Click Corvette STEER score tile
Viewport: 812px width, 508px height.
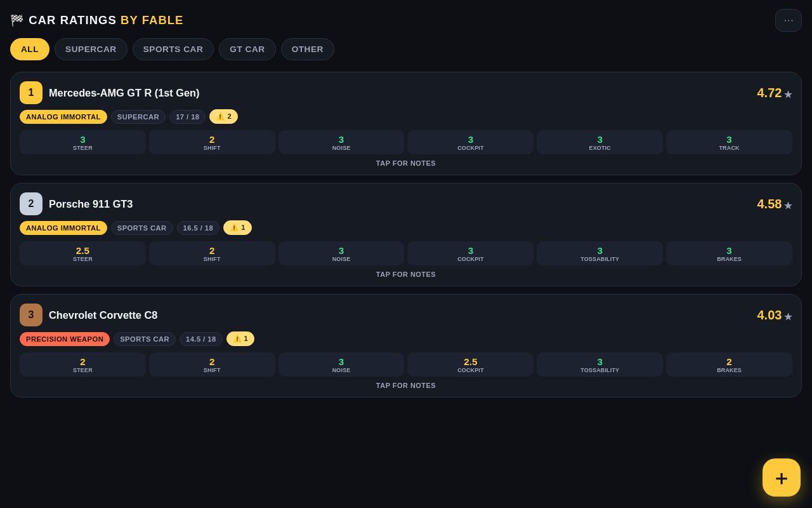[x=82, y=364]
